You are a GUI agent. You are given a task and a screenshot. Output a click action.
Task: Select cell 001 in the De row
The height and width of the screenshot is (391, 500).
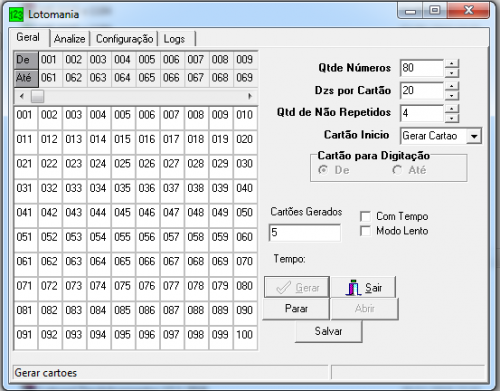click(51, 60)
